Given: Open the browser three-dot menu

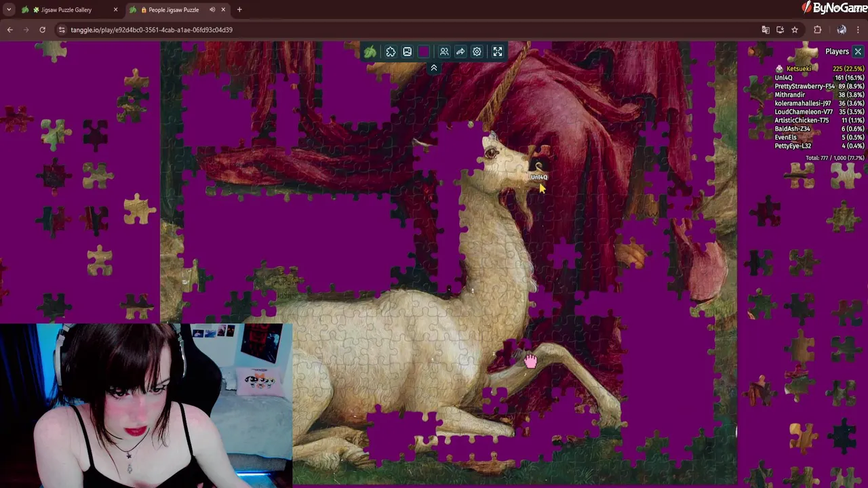Looking at the screenshot, I should [x=859, y=30].
